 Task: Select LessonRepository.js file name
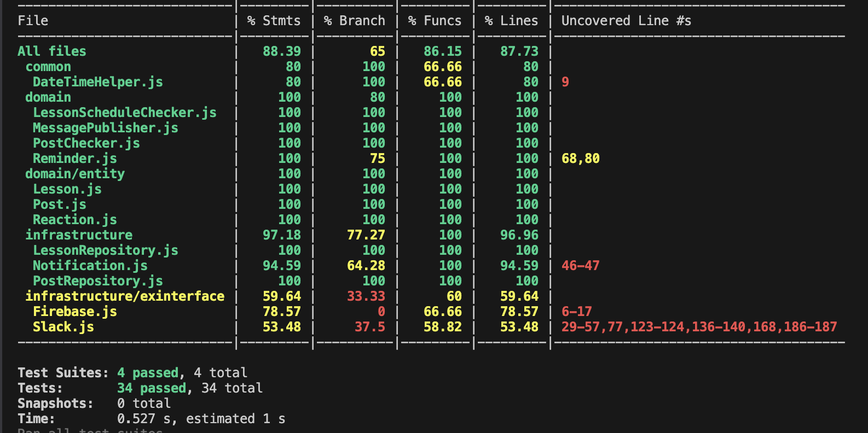click(x=106, y=250)
